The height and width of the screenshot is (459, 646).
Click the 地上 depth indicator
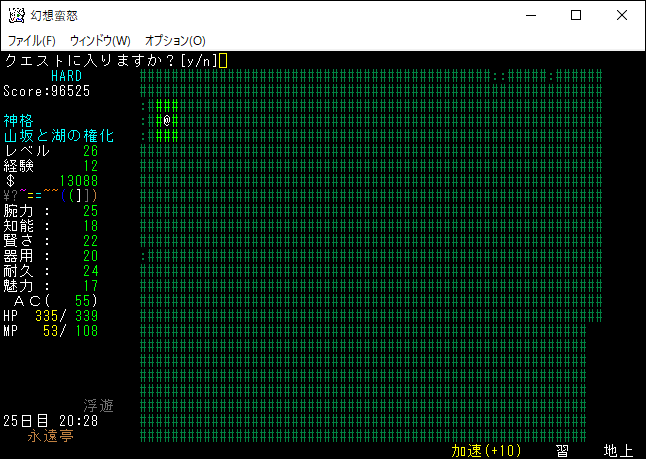click(618, 451)
